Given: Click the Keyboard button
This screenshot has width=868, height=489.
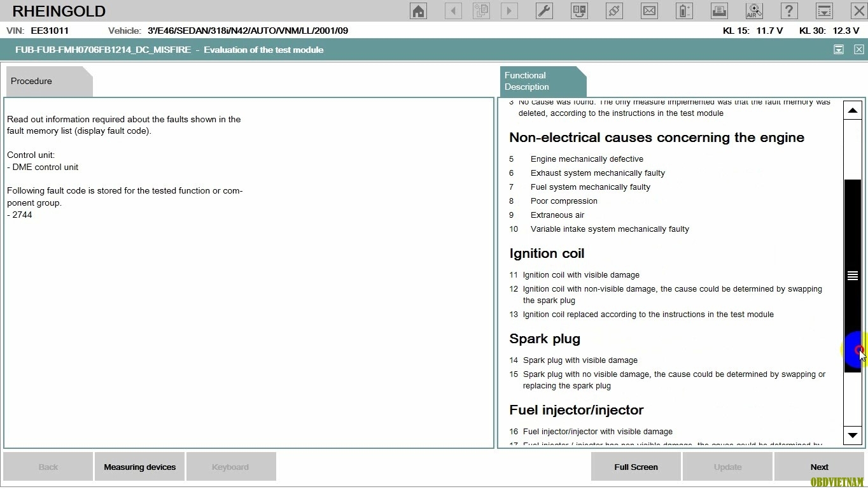Looking at the screenshot, I should click(230, 467).
